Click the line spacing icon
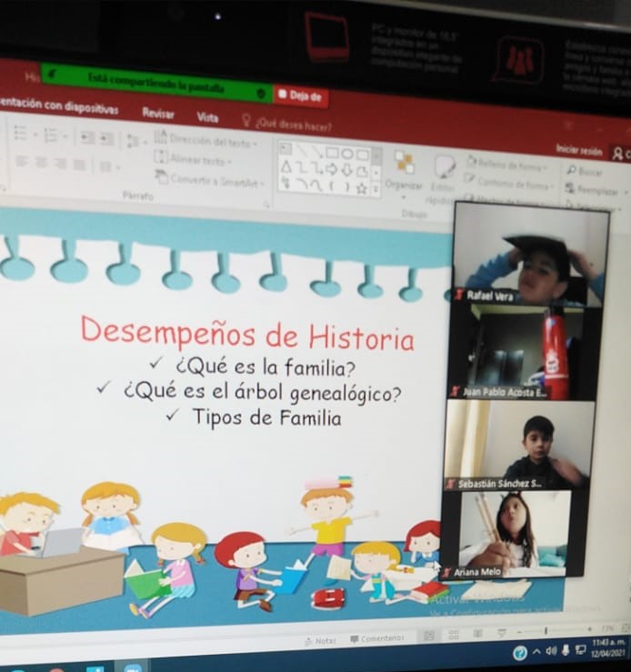This screenshot has height=672, width=631. point(134,141)
